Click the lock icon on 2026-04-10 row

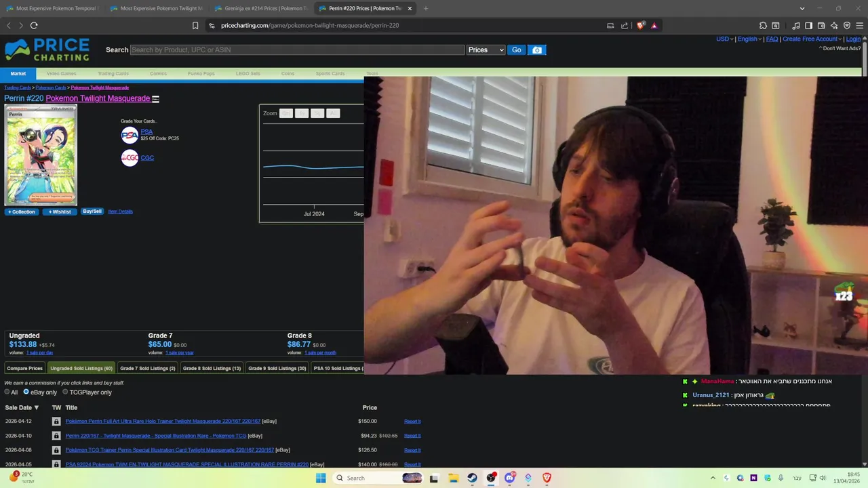tap(56, 436)
